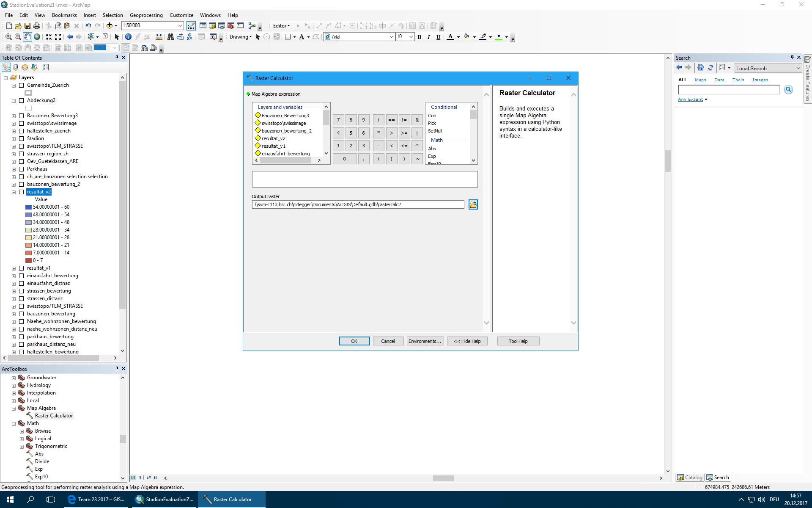The width and height of the screenshot is (812, 508).
Task: Click the Identify tool icon
Action: [x=128, y=37]
